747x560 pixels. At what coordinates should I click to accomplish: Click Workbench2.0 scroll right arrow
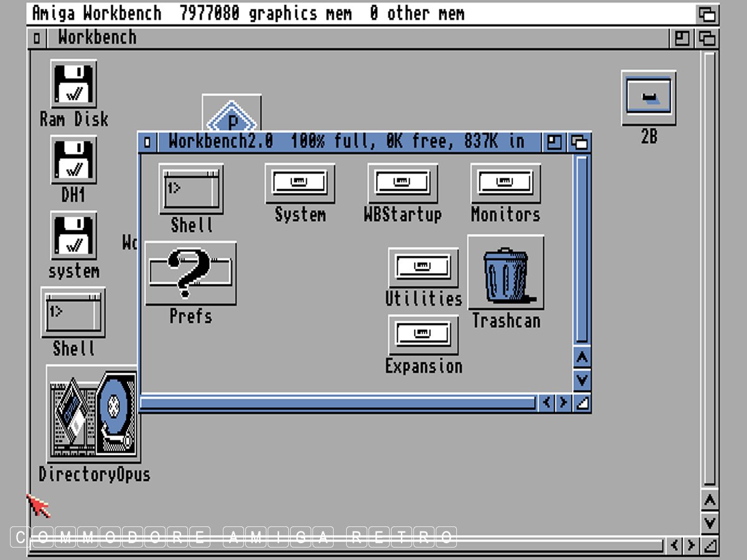tap(563, 403)
